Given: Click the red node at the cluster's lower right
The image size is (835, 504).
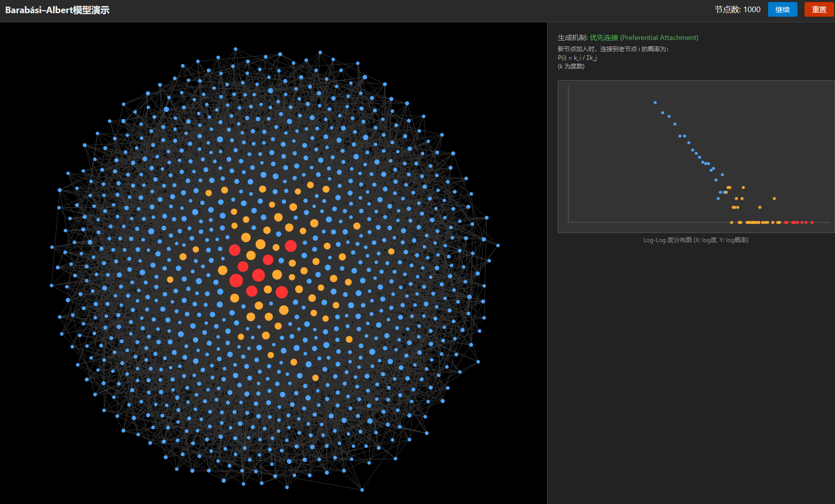Looking at the screenshot, I should pos(282,292).
